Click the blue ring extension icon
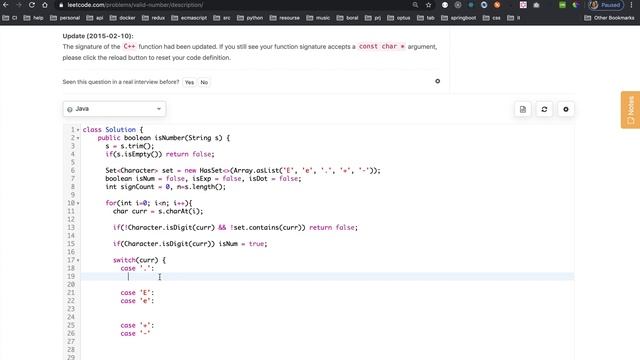This screenshot has height=360, width=640. tap(484, 5)
